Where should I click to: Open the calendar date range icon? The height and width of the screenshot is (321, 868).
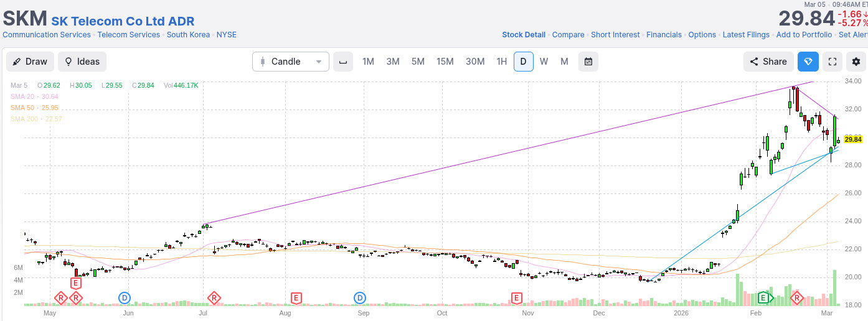pos(588,62)
